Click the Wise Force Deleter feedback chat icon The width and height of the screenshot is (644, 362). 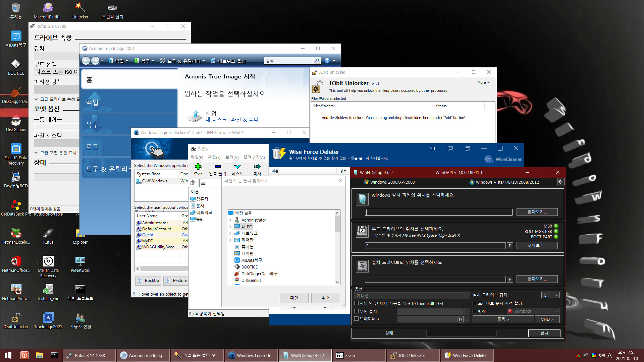450,148
